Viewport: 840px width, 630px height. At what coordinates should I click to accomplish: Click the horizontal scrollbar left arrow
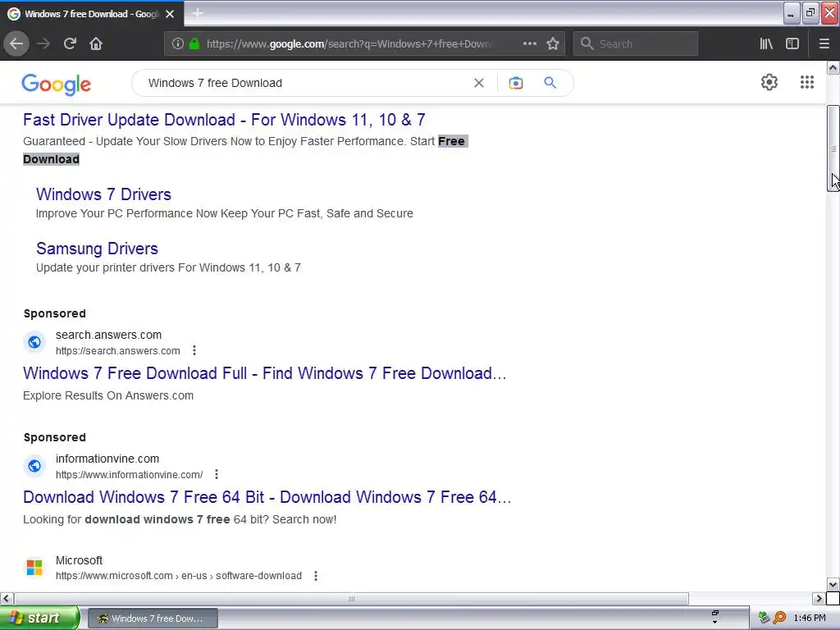tap(7, 598)
